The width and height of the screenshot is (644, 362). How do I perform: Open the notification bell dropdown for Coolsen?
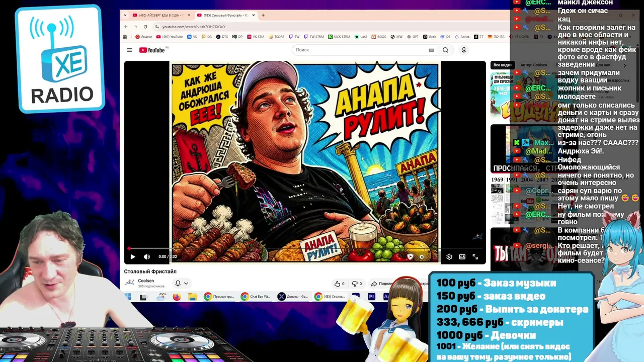tap(181, 284)
